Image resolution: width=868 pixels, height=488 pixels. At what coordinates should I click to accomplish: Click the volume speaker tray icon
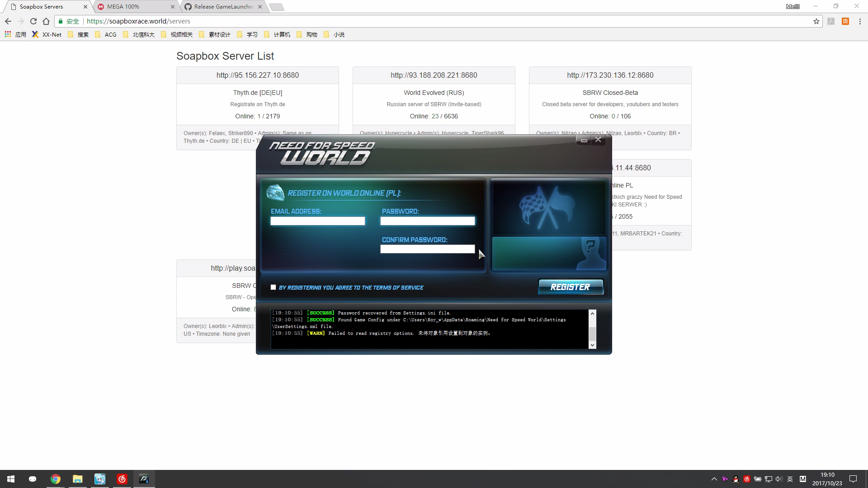[x=778, y=479]
